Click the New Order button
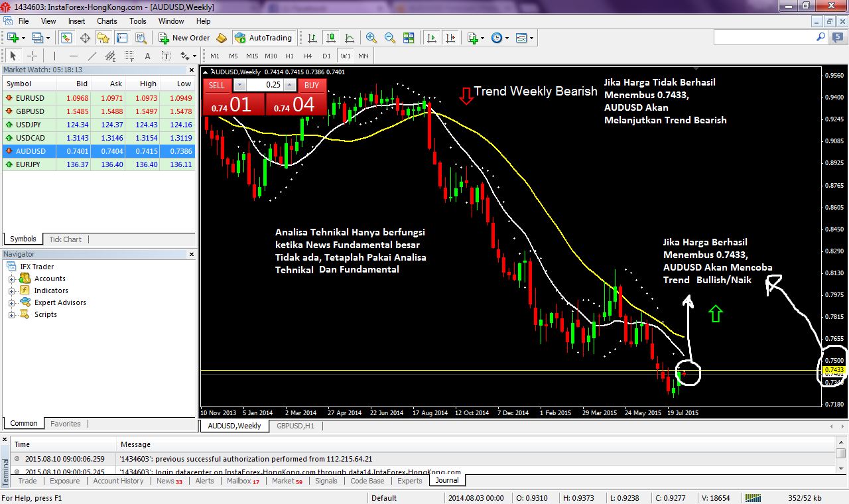 [x=184, y=38]
